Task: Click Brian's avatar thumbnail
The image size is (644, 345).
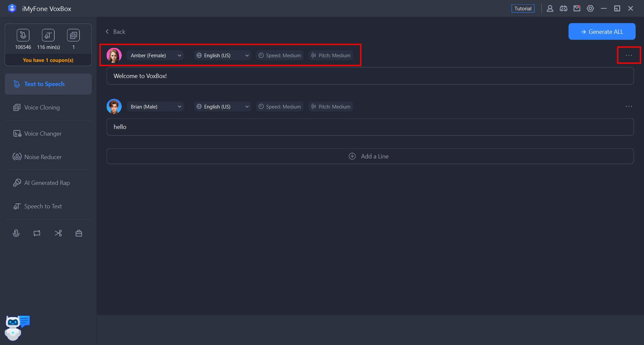Action: tap(114, 107)
